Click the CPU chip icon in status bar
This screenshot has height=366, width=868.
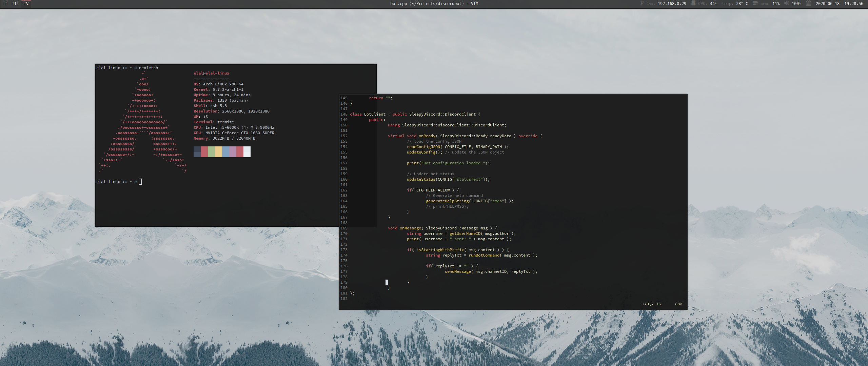(x=693, y=3)
